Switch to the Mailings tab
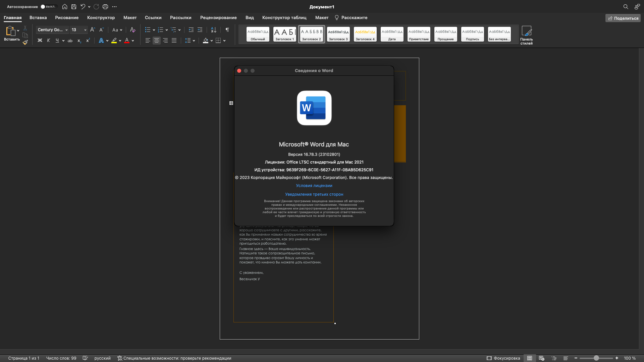The width and height of the screenshot is (644, 362). coord(180,17)
